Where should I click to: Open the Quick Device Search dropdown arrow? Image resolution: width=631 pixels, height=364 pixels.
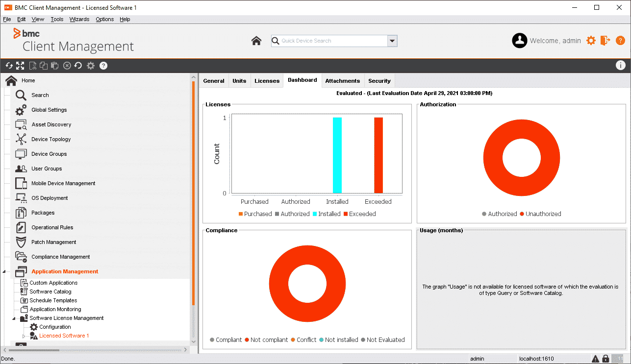[392, 41]
